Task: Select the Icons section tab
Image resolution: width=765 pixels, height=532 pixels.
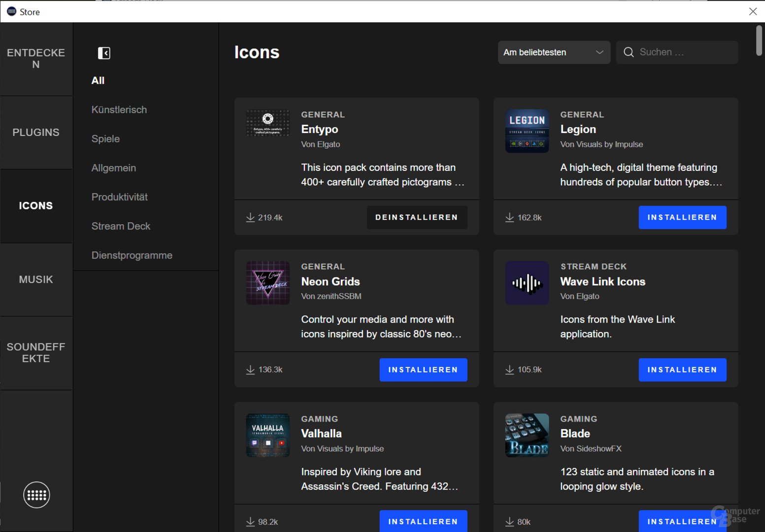Action: pyautogui.click(x=36, y=206)
